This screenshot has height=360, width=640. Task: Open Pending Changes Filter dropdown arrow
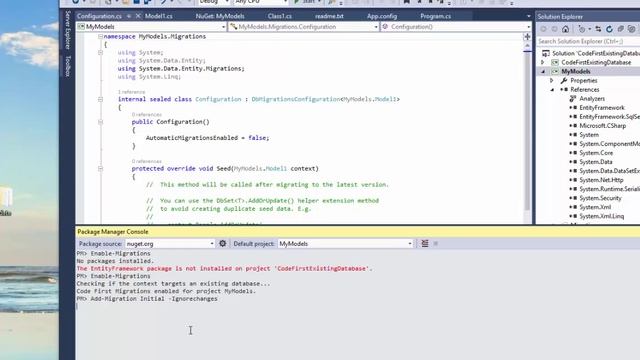click(590, 29)
